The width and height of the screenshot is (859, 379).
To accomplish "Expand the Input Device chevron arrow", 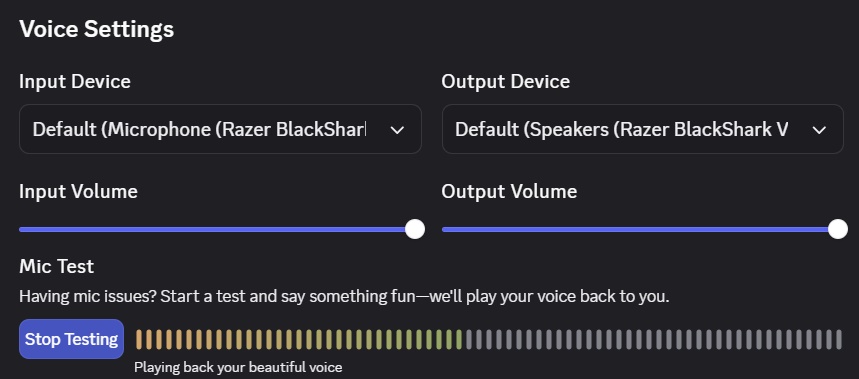I will 397,130.
